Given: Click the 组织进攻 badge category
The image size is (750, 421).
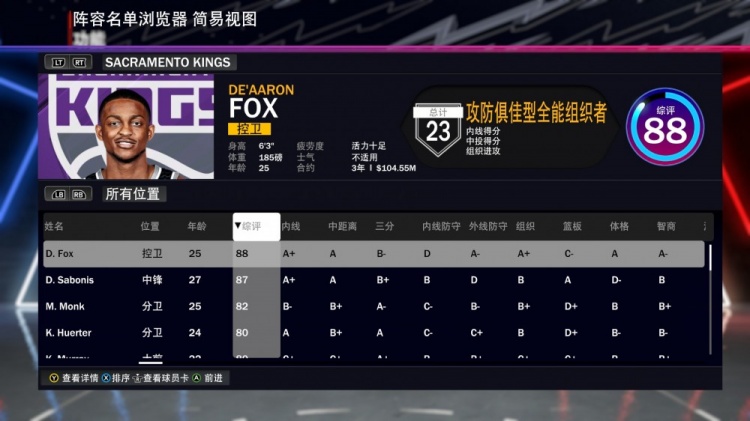Looking at the screenshot, I should pos(483,151).
